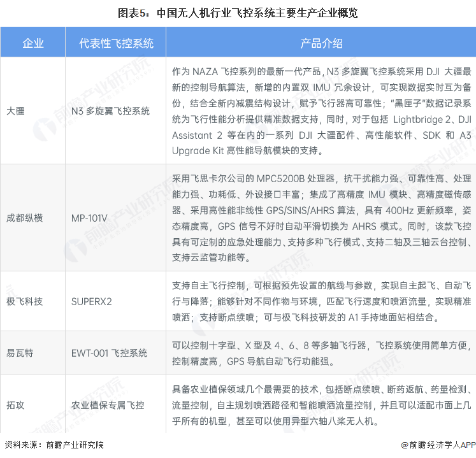Click the '企业' column header

pos(32,42)
